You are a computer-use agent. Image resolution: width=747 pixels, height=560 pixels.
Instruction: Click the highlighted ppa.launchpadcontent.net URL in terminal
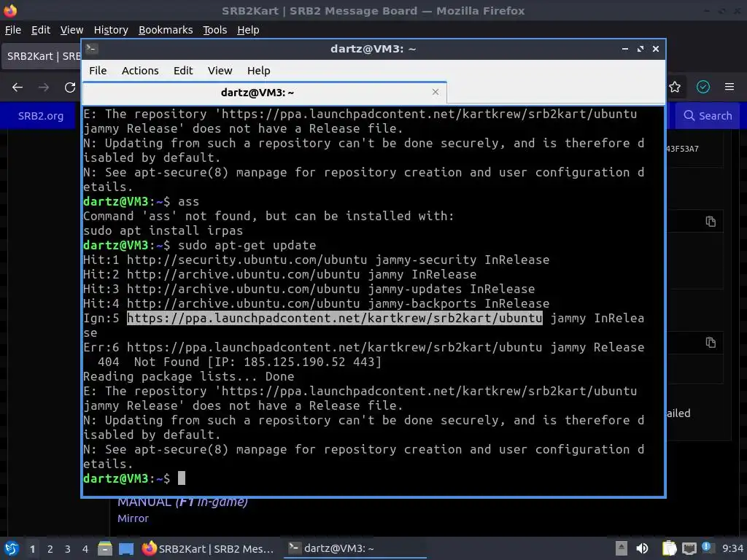(x=334, y=318)
